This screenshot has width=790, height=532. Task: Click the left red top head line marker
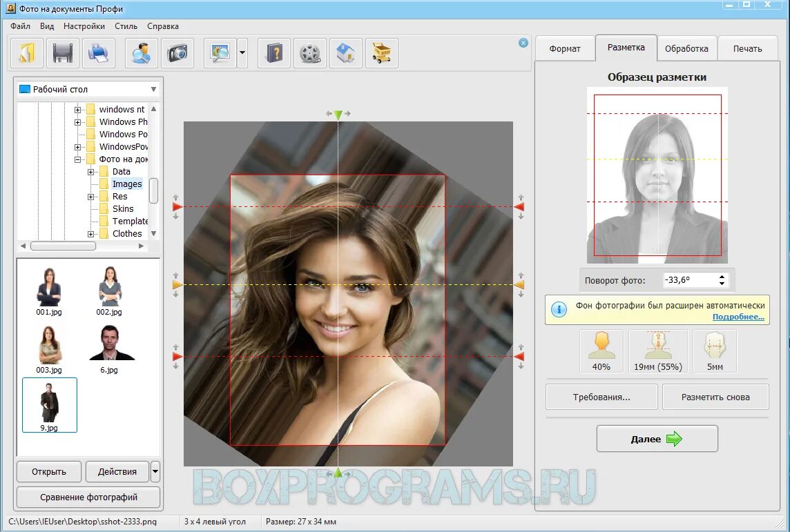(177, 207)
